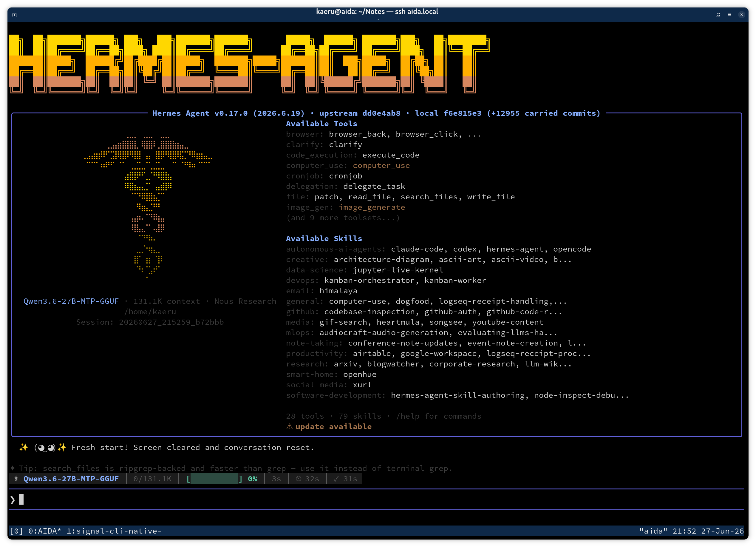The height and width of the screenshot is (547, 756).
Task: Click airtable productivity skill
Action: 372,354
